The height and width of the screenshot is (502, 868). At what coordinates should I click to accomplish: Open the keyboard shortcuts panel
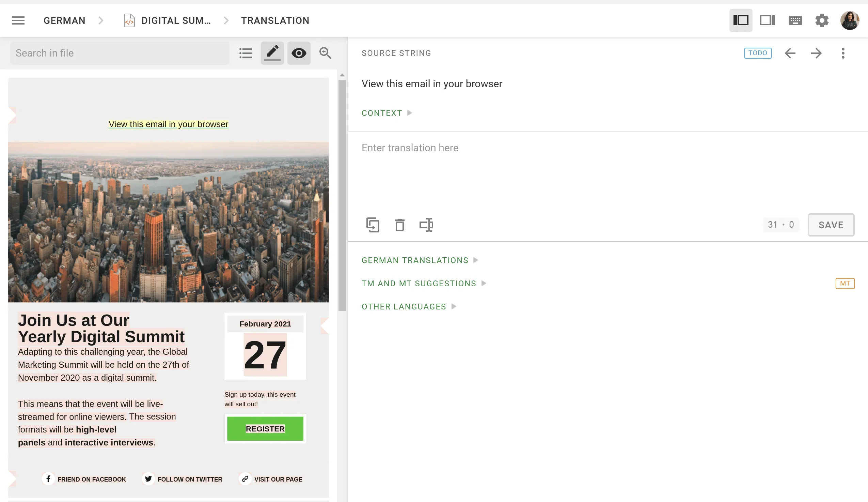point(795,20)
